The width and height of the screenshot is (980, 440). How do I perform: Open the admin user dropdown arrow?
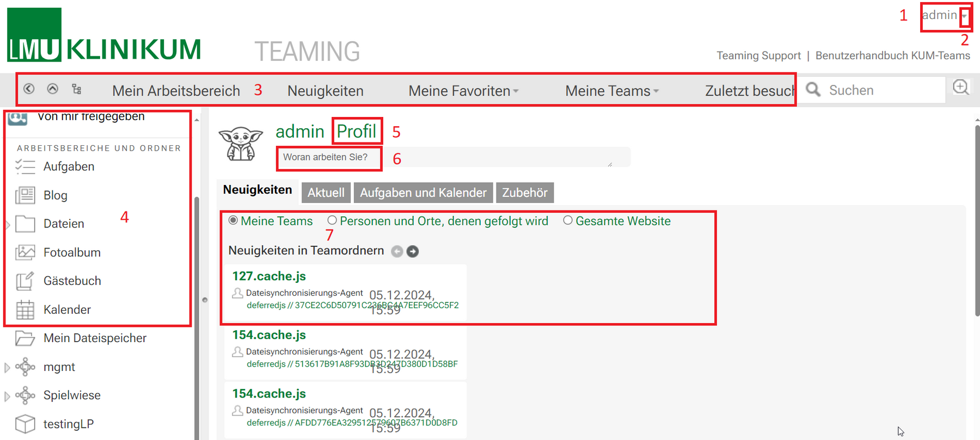pyautogui.click(x=964, y=16)
